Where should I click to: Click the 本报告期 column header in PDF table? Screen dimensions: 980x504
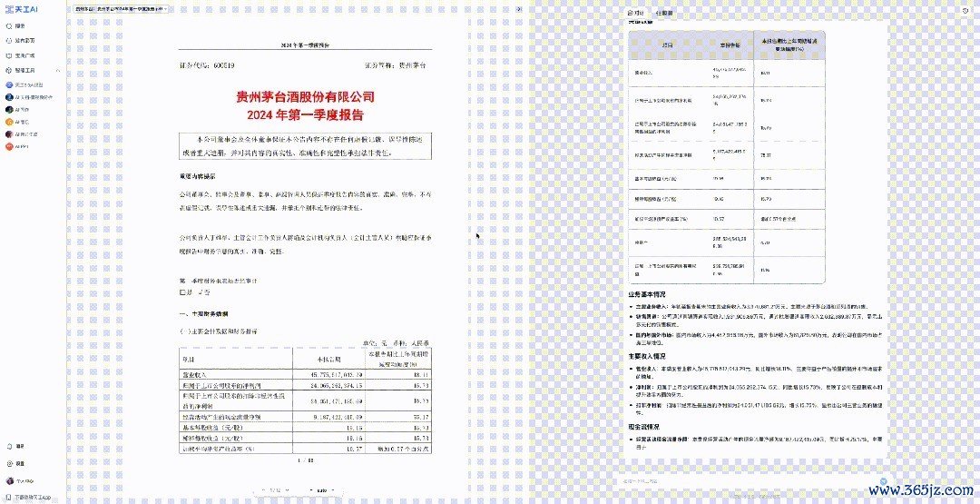click(x=329, y=360)
